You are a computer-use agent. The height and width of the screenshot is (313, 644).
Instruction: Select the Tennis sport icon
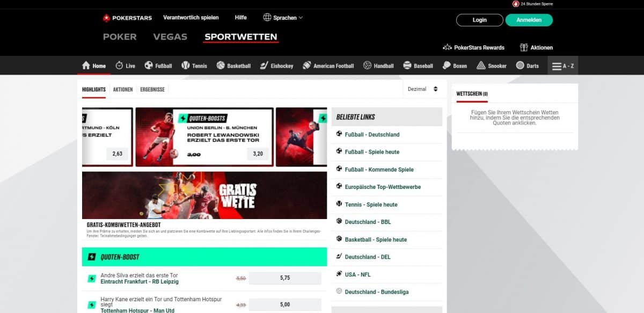(x=194, y=65)
